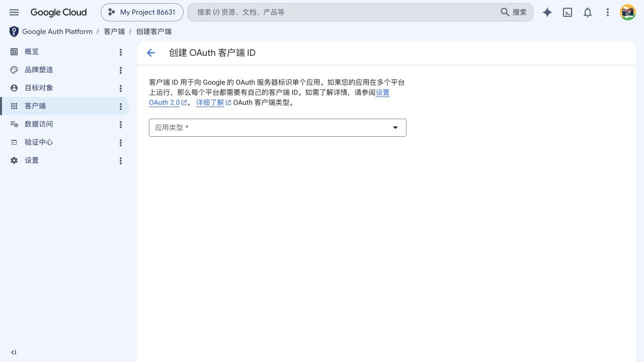Go to Google Auth Platform breadcrumb
Image resolution: width=644 pixels, height=362 pixels.
57,32
